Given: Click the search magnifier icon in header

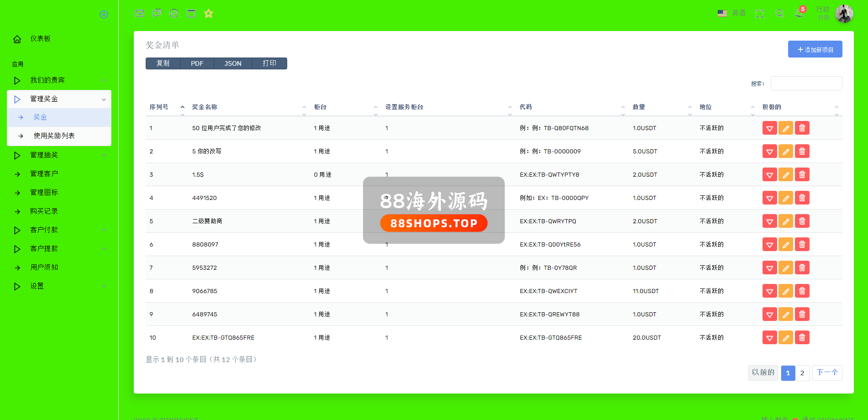Looking at the screenshot, I should pos(780,14).
